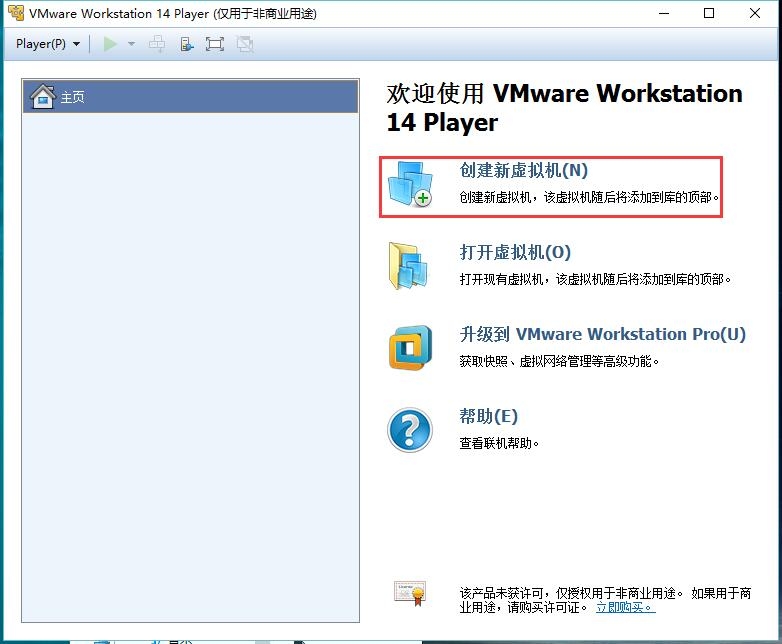Click the manage virtual machine toolbar icon
Image resolution: width=782 pixels, height=644 pixels.
click(187, 44)
